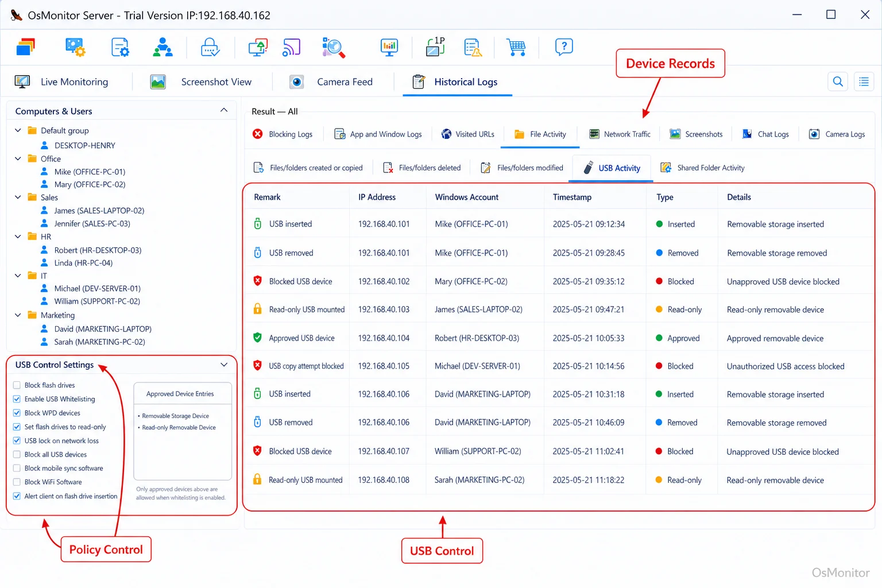Select the red Blocked dot for Mary's record
This screenshot has width=882, height=588.
tap(659, 281)
